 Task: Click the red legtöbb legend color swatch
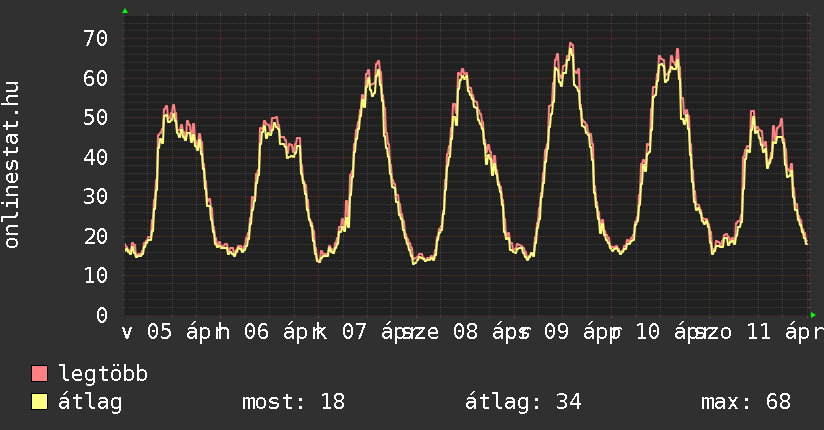40,374
